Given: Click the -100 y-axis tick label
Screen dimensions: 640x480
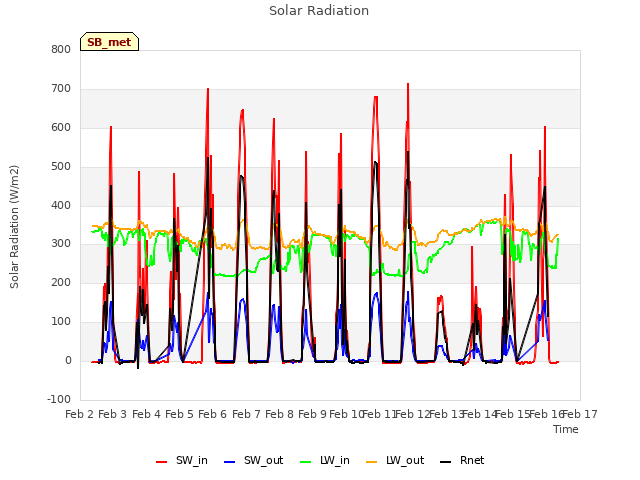Looking at the screenshot, I should coord(59,399).
